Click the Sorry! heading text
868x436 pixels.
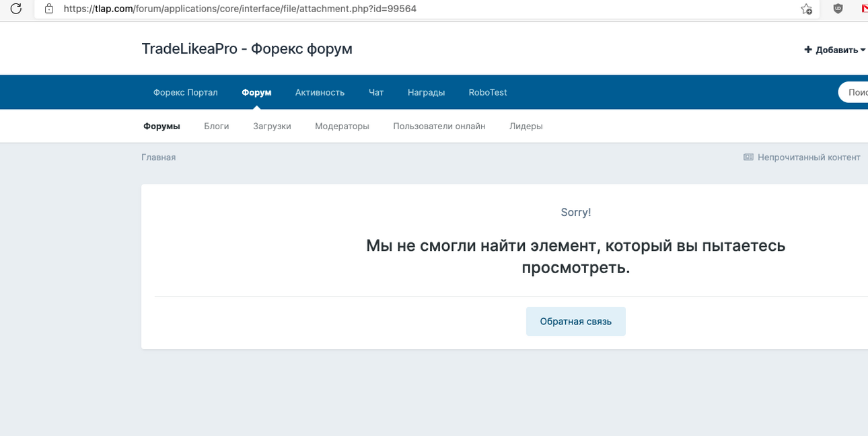pos(576,212)
